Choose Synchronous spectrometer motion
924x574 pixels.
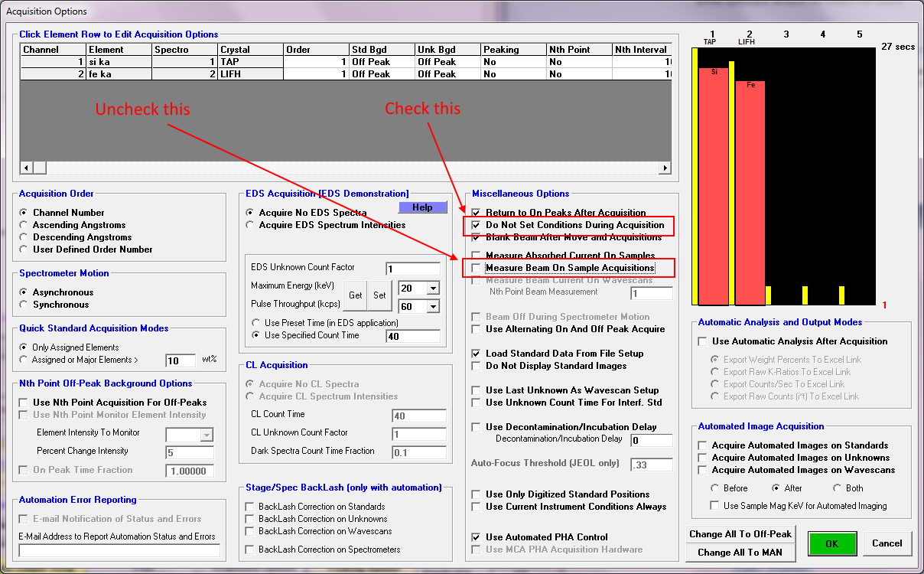[x=25, y=305]
